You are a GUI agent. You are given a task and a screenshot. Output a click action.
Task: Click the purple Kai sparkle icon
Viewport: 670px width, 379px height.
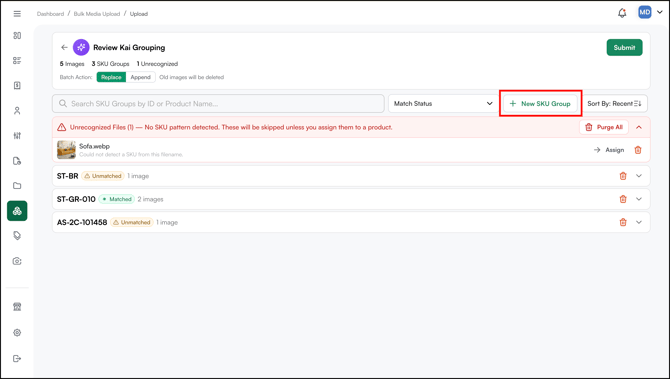click(81, 47)
